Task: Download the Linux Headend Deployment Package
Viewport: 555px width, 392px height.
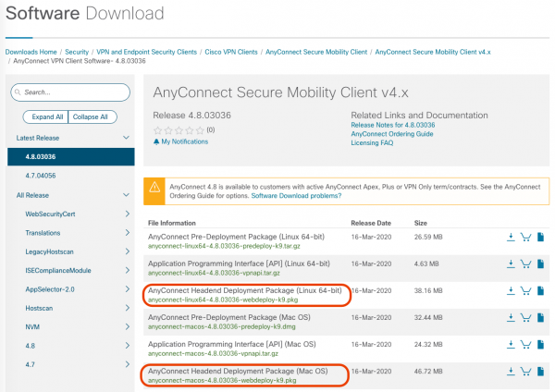Action: [510, 291]
